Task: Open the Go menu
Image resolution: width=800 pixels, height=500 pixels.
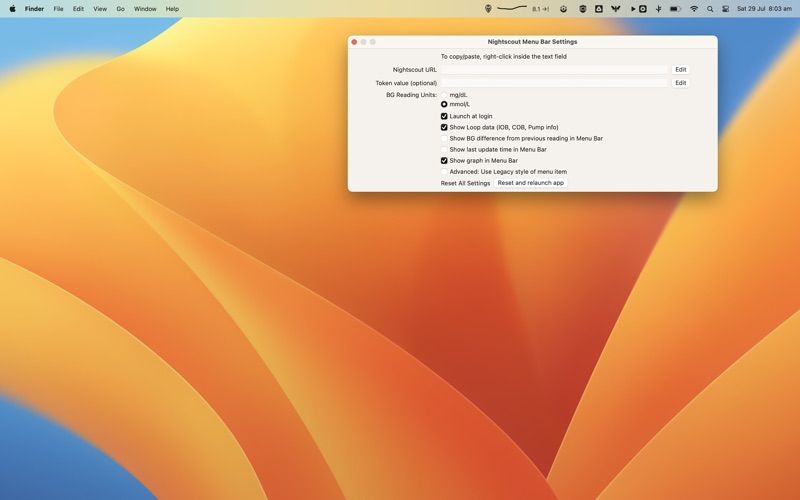Action: coord(120,9)
